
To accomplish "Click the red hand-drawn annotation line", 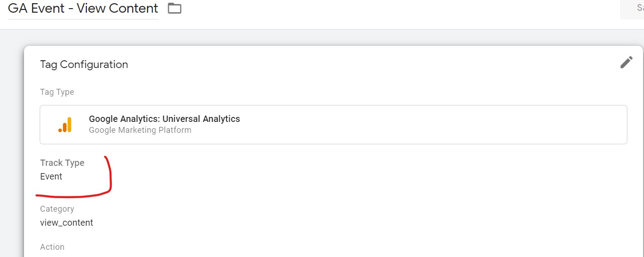I will (73, 196).
